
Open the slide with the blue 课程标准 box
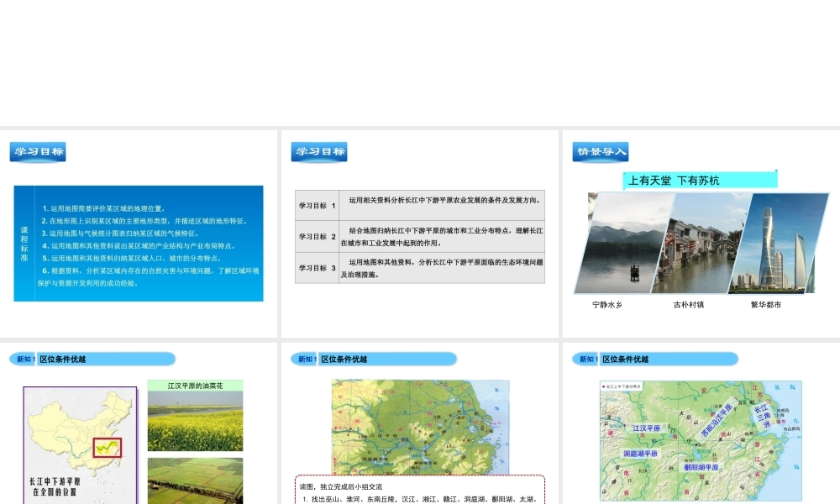click(139, 234)
